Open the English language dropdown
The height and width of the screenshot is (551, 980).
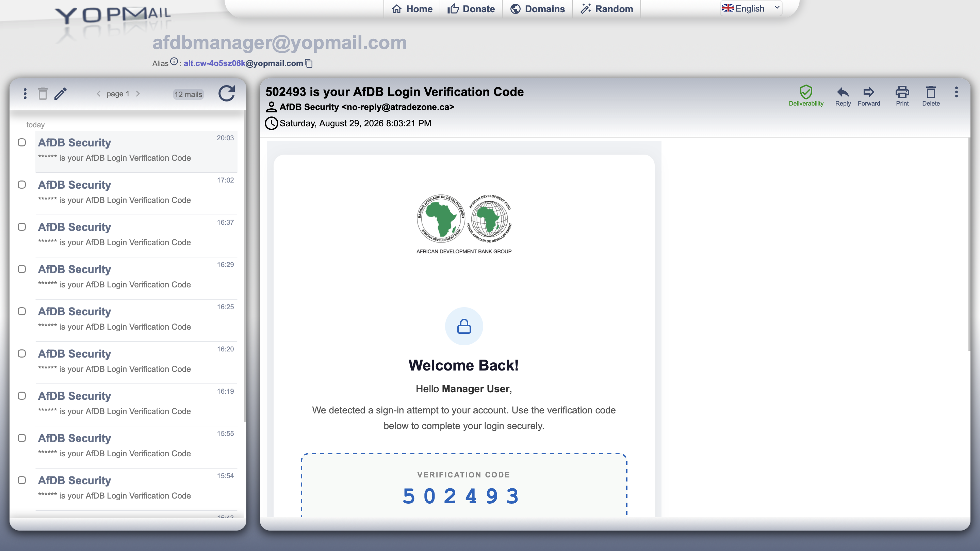(x=751, y=9)
